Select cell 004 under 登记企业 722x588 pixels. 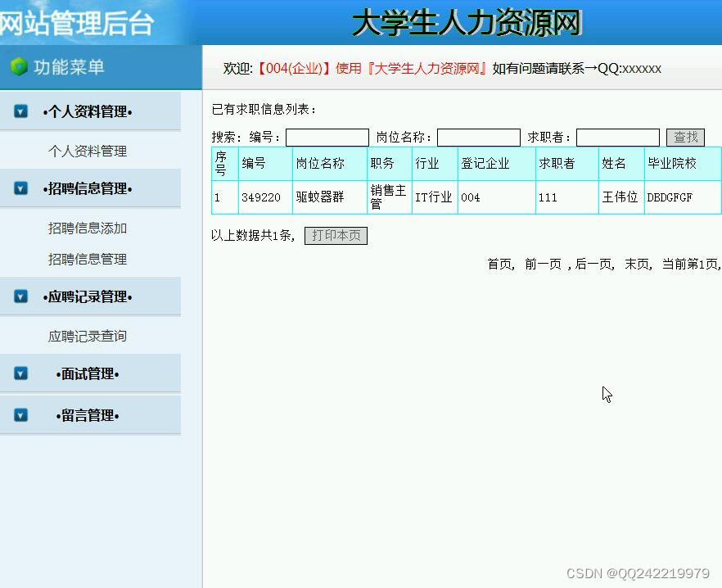(497, 197)
